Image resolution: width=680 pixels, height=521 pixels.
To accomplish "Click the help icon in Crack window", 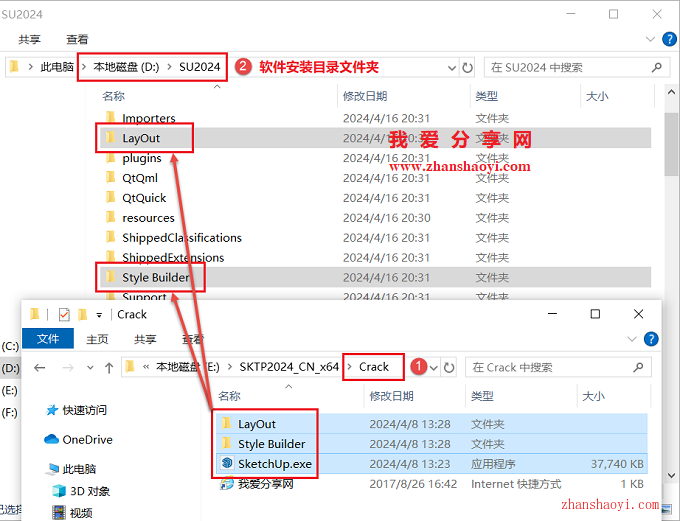I will click(651, 339).
